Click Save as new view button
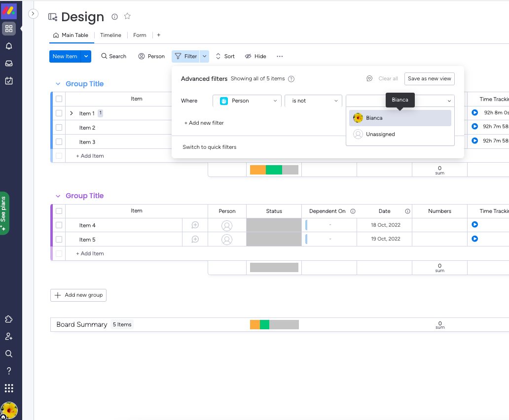 click(429, 79)
